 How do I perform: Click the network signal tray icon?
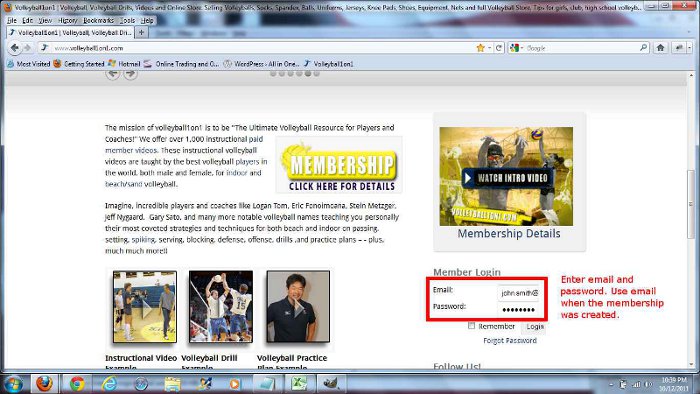(x=636, y=384)
